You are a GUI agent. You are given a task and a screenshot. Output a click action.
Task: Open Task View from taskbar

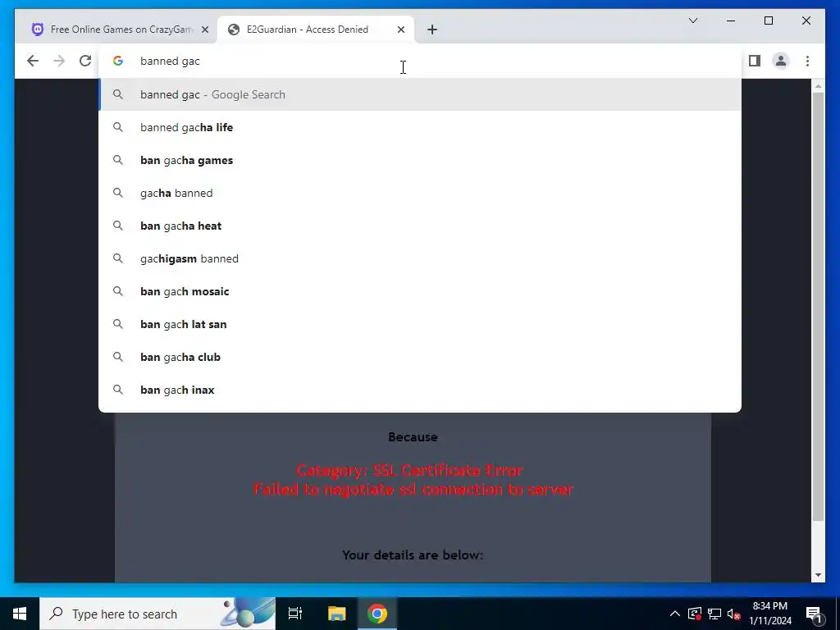295,614
